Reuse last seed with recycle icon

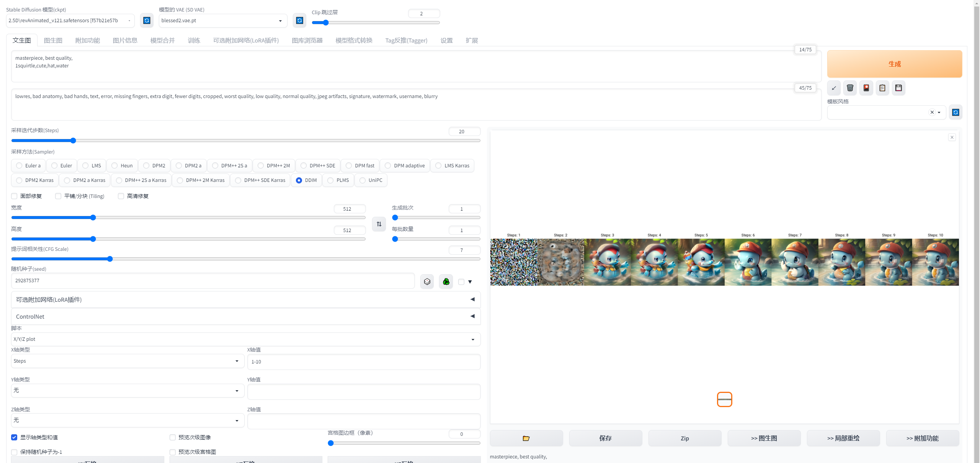click(446, 282)
